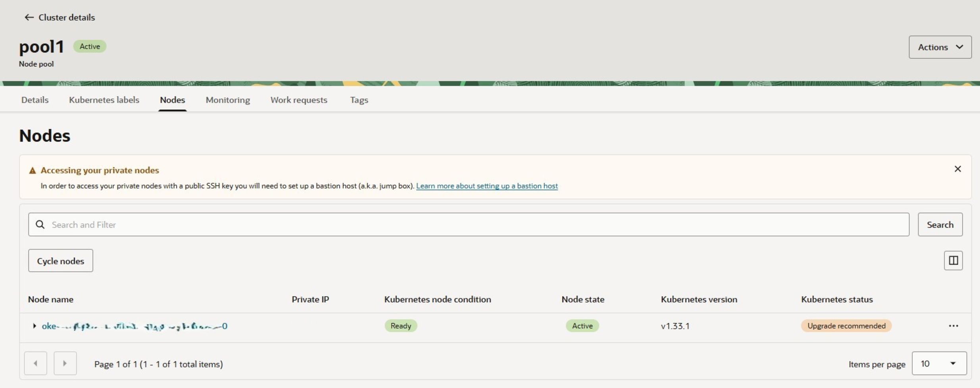The height and width of the screenshot is (388, 980).
Task: Open the Items per page dropdown
Action: coord(939,363)
